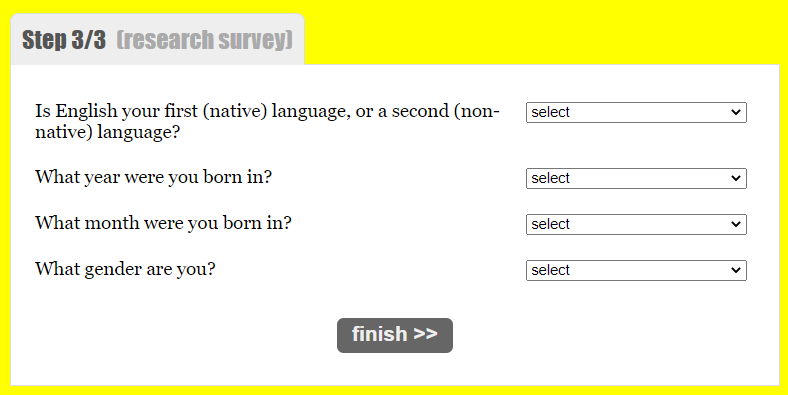The image size is (788, 395).
Task: Open the English native language dropdown
Action: [636, 112]
